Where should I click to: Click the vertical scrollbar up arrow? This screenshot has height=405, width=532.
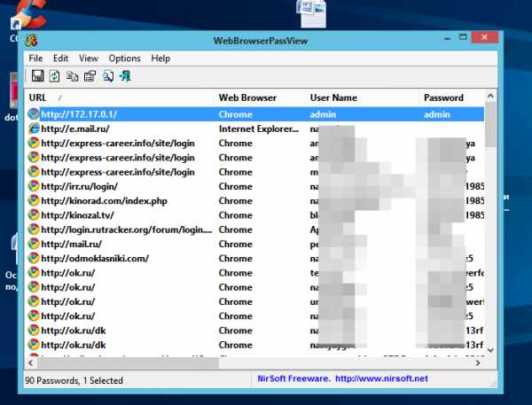tap(490, 96)
